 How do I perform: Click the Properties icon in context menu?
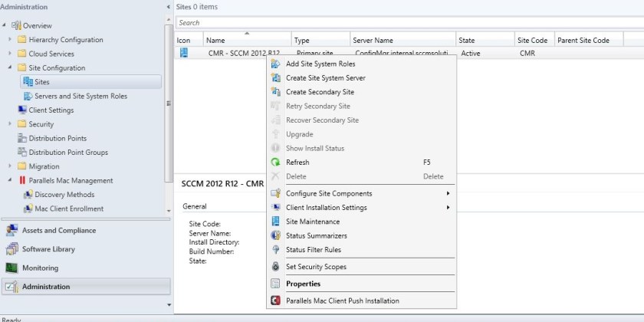(x=276, y=284)
